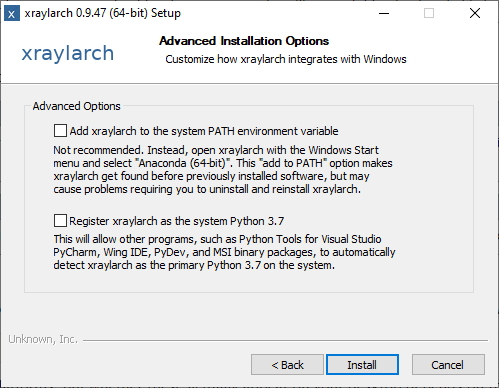Click the window title 'xraylarch 0.9.47 (64-bit) Setup'

(x=103, y=13)
